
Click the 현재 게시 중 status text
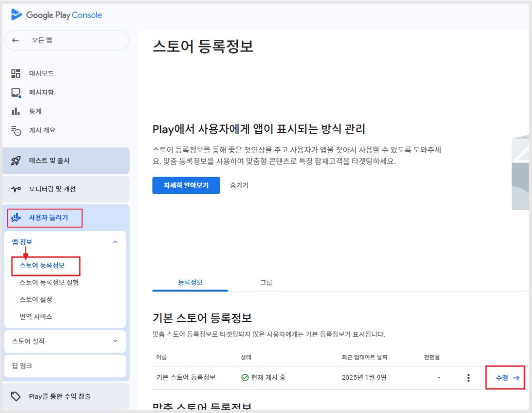click(x=268, y=377)
